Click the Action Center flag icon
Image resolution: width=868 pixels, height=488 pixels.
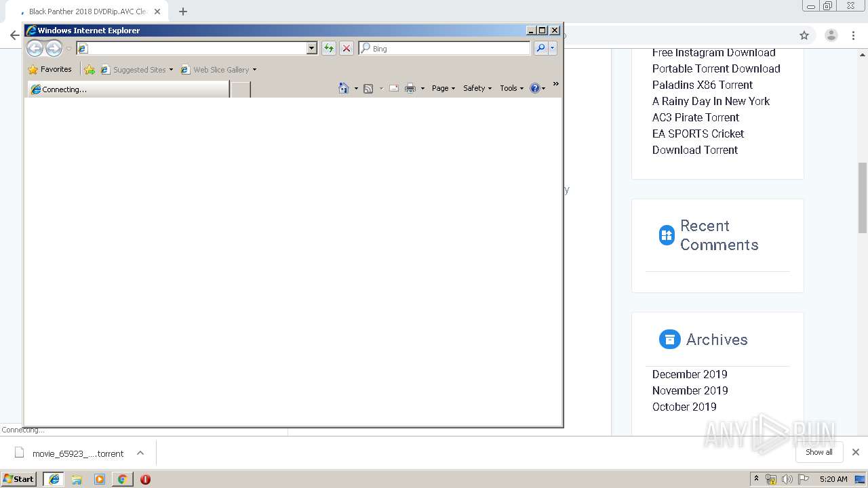[804, 479]
